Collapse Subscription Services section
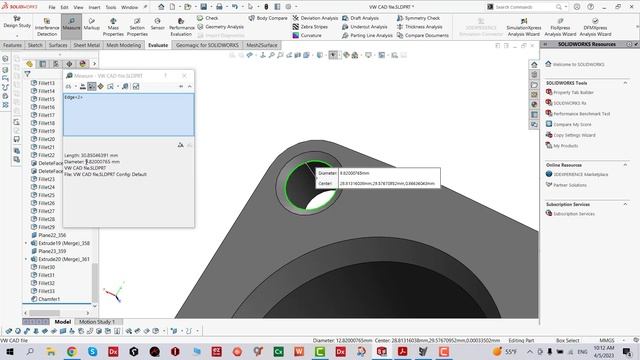The width and height of the screenshot is (640, 360). coord(625,204)
